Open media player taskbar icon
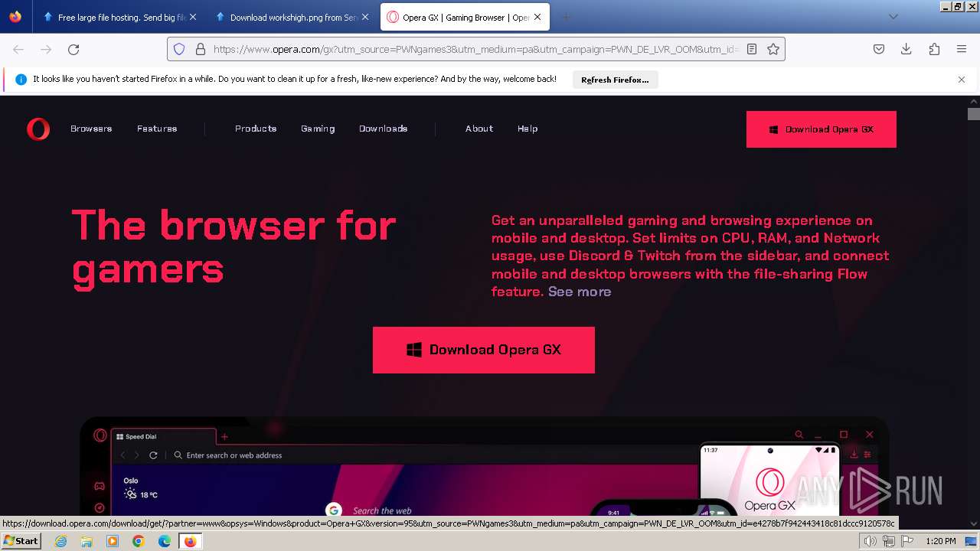980x551 pixels. coord(113,541)
